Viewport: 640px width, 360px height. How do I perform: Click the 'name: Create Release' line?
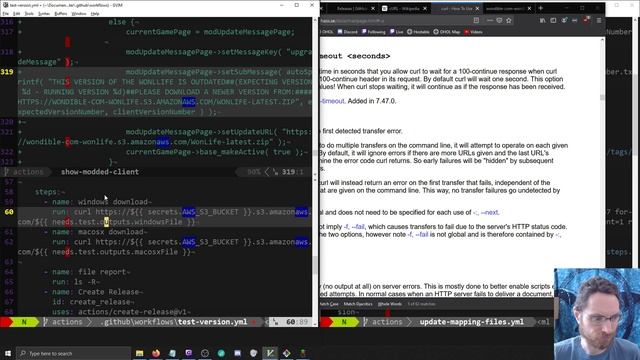tap(93, 292)
